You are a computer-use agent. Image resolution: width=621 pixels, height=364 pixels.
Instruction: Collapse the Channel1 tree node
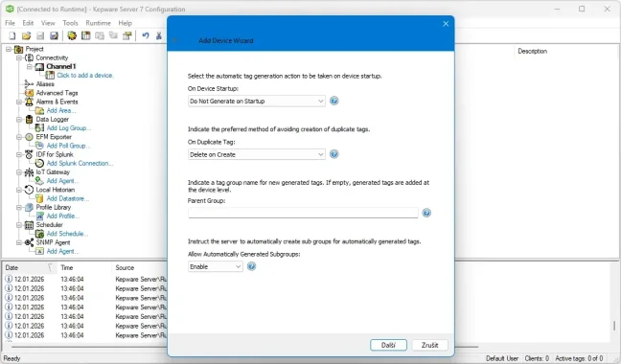tap(30, 66)
